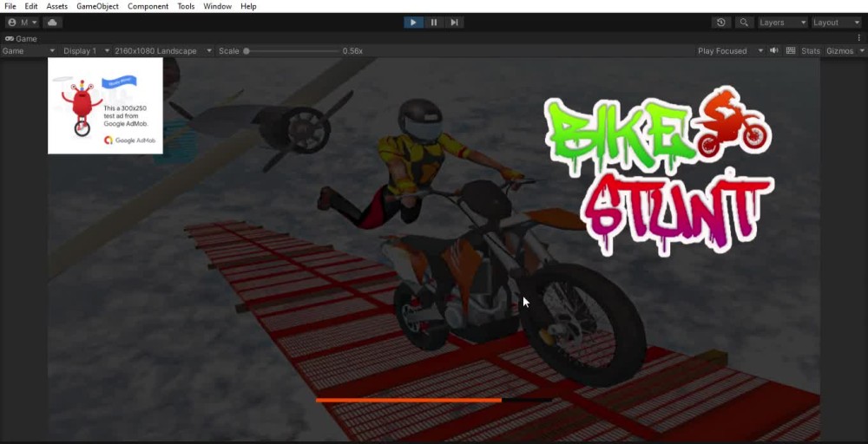
Task: Open the Window menu
Action: pos(218,6)
